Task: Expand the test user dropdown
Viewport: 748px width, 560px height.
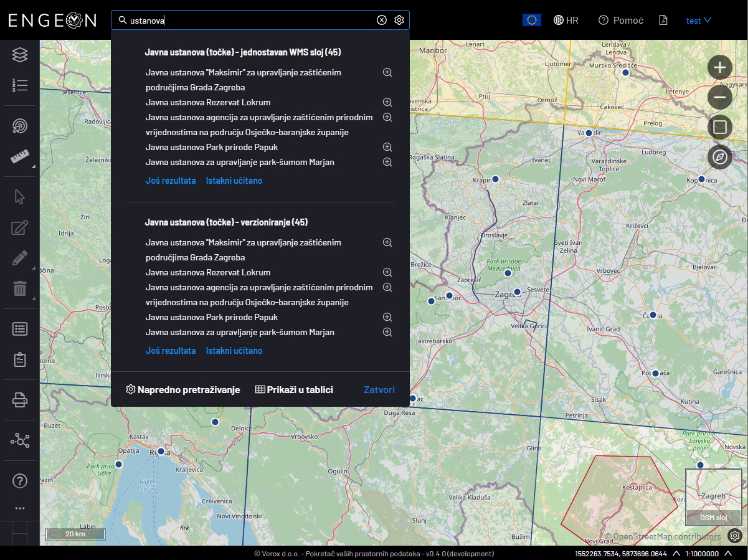Action: click(x=699, y=20)
